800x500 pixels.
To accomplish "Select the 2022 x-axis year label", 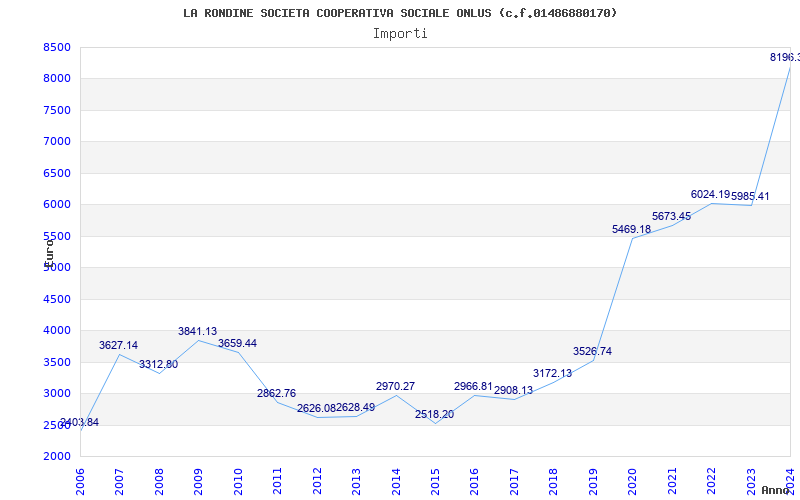I will [x=711, y=482].
